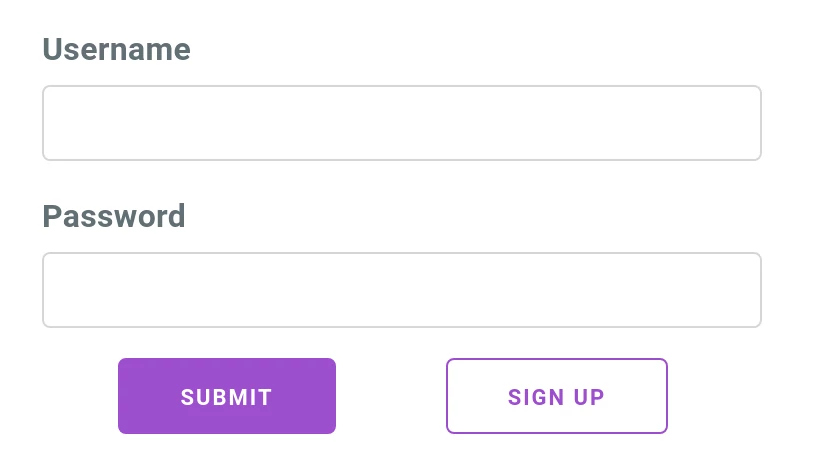837x475 pixels.
Task: Click the outlined SIGN UP button
Action: 557,396
